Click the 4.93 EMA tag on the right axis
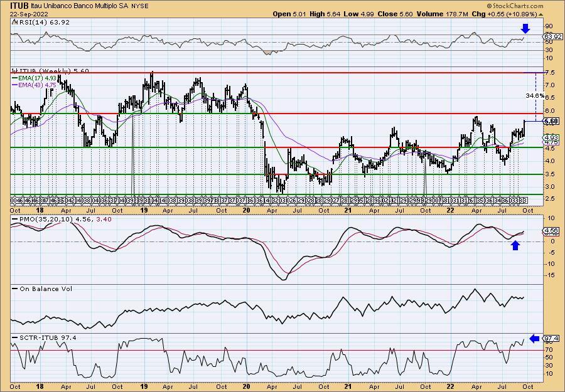The image size is (565, 392). pyautogui.click(x=552, y=137)
